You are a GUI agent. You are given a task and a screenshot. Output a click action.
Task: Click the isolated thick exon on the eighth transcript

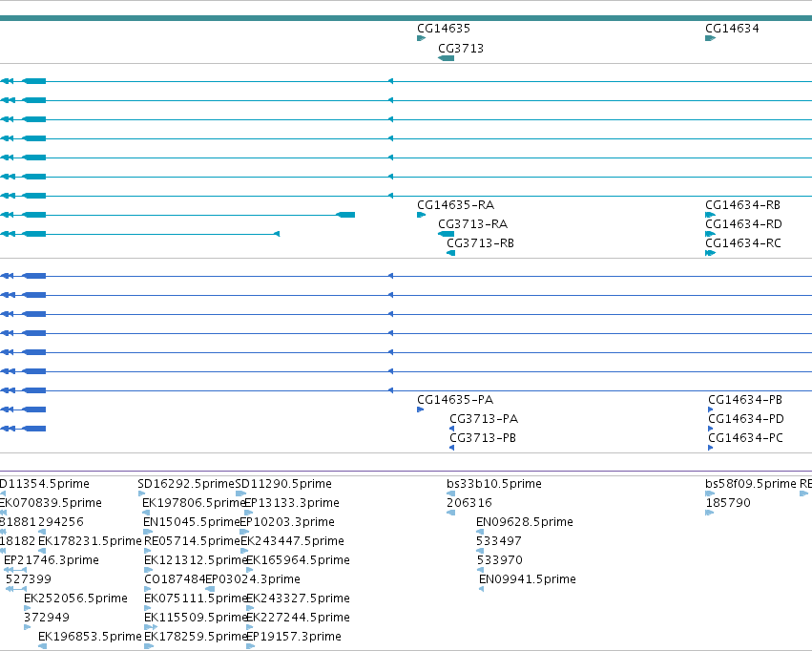pos(346,215)
